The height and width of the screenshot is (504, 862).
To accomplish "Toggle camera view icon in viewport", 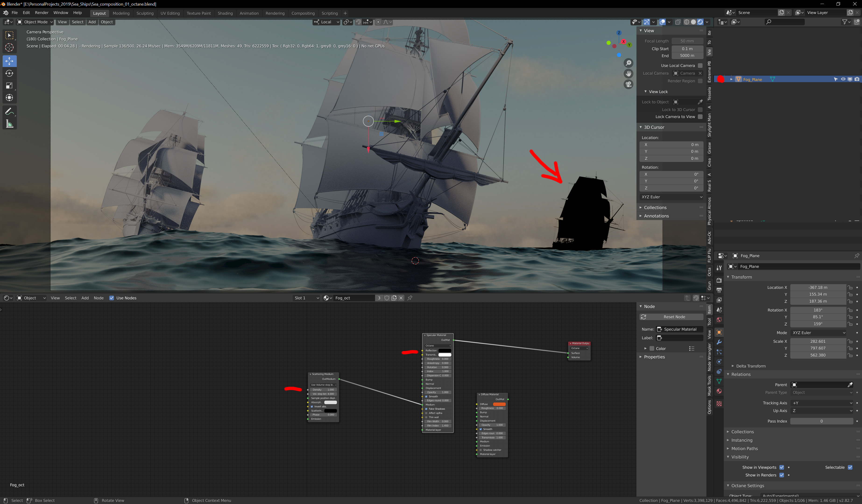I will pyautogui.click(x=628, y=84).
